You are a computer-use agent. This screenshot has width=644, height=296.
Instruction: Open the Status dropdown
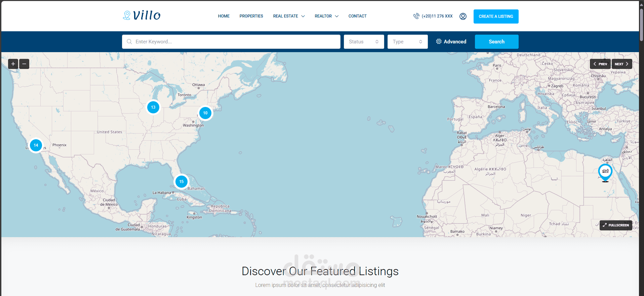coord(364,42)
